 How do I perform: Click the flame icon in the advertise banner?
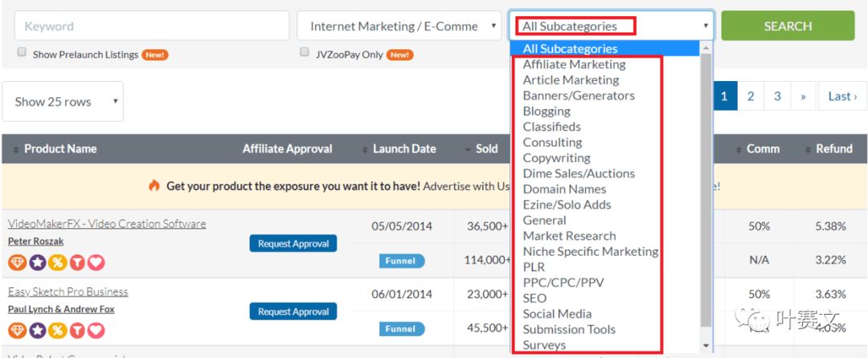click(154, 185)
